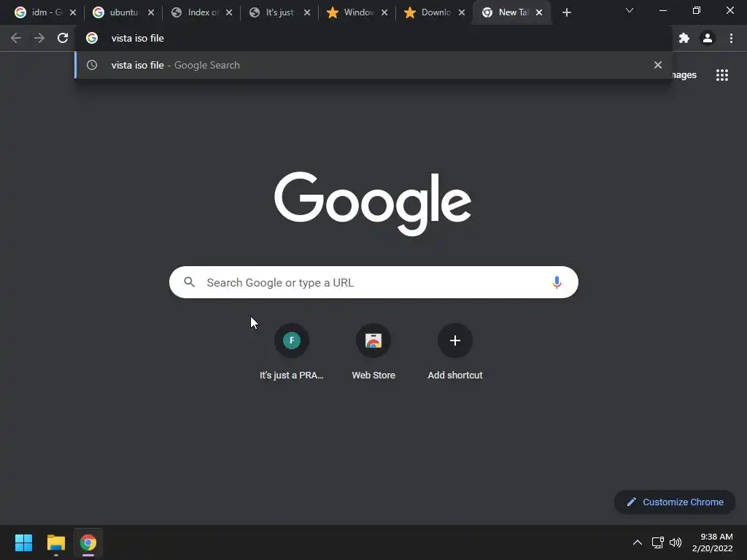Click the Images link near the top right

(684, 75)
